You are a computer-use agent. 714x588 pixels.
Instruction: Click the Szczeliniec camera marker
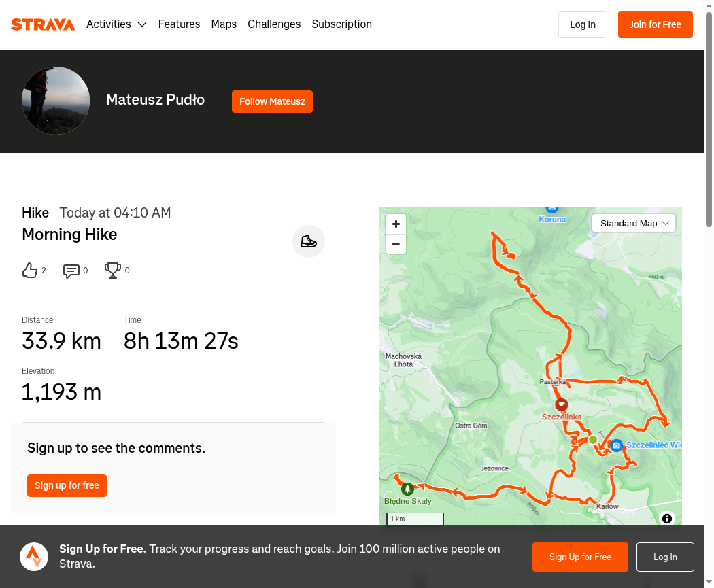pyautogui.click(x=616, y=445)
